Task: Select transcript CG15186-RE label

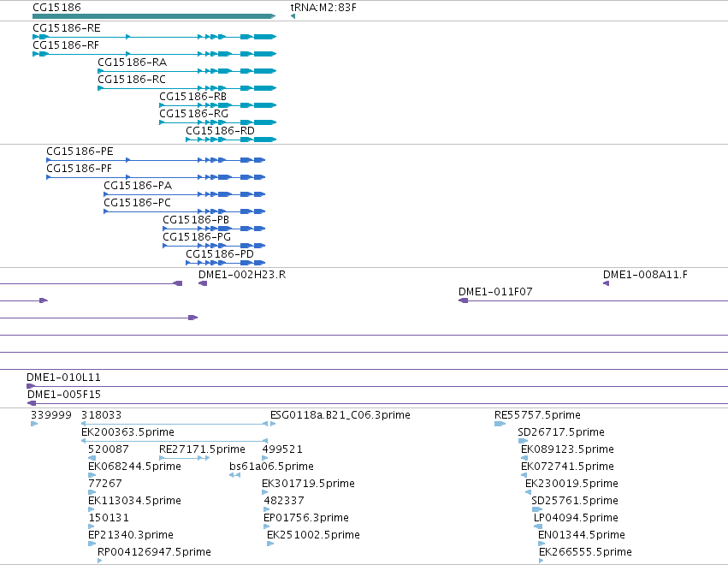Action: tap(67, 28)
